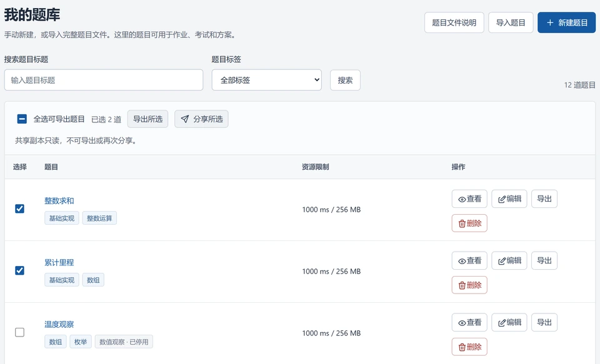Click the pencil edit icon in 温度观察 row
The height and width of the screenshot is (364, 600).
tap(502, 323)
